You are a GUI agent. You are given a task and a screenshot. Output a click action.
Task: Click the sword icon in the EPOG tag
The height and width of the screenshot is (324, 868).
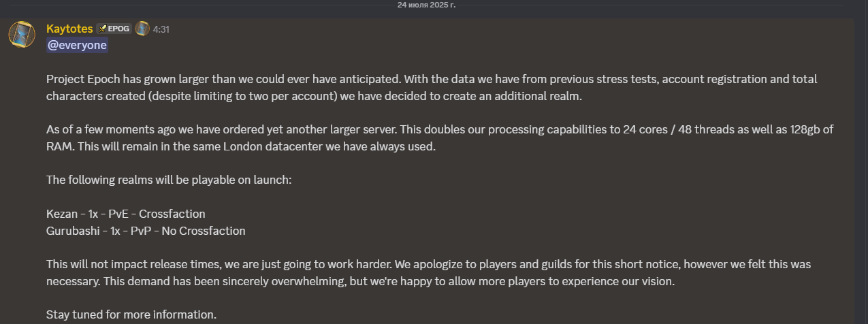(x=103, y=29)
